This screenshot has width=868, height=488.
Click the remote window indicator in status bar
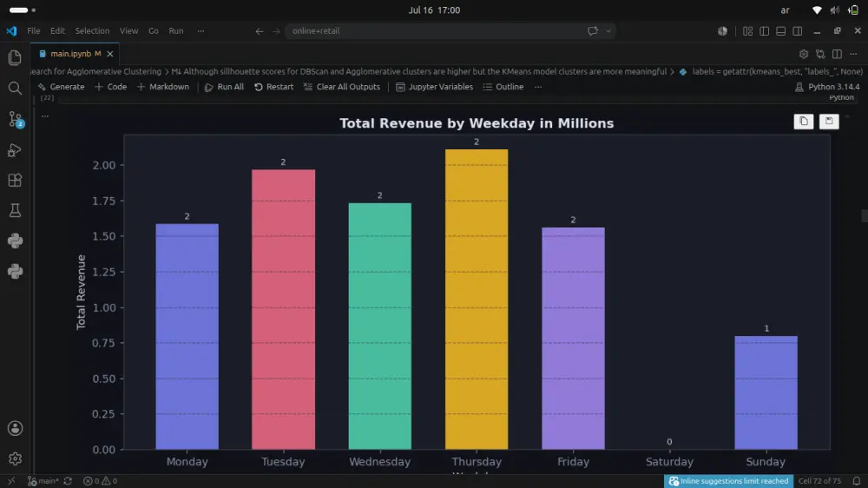(11, 481)
